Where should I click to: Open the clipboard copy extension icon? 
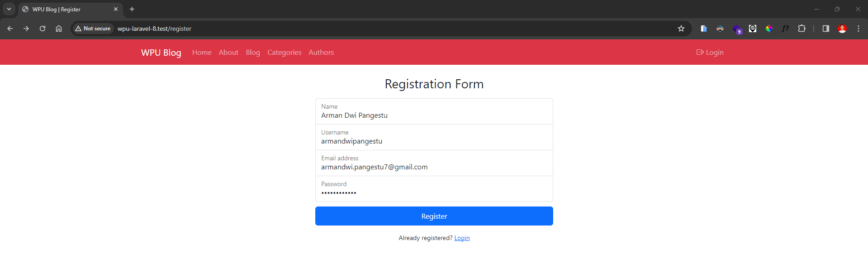(x=704, y=29)
